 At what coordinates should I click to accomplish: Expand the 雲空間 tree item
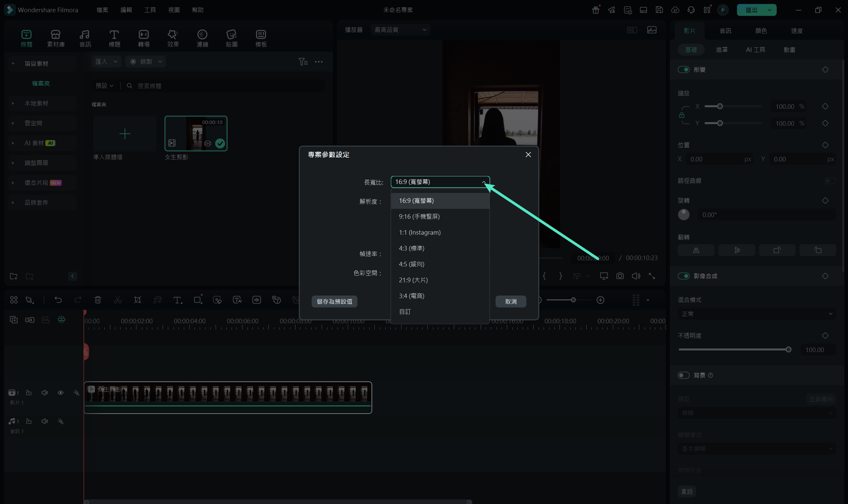[13, 123]
